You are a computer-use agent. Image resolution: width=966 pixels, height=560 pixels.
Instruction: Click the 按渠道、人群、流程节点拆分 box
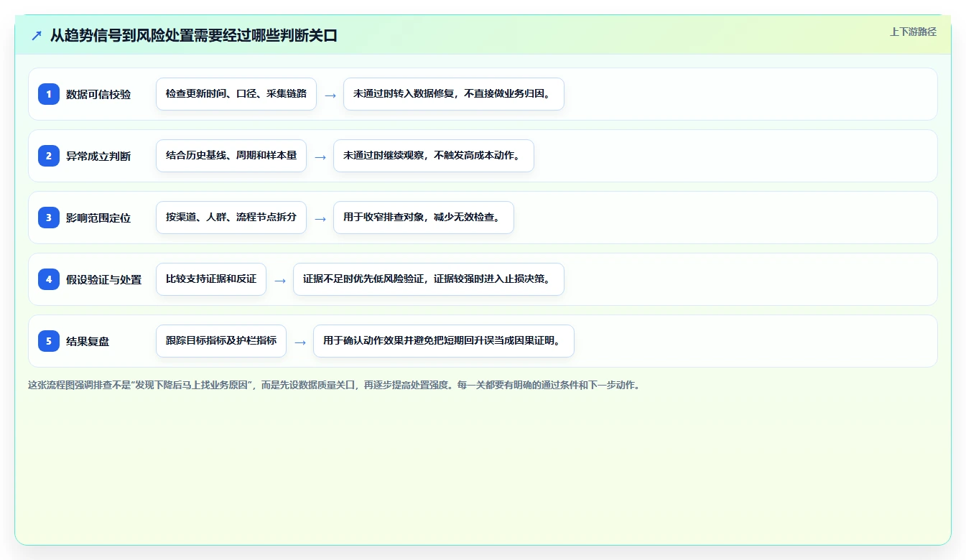[231, 218]
